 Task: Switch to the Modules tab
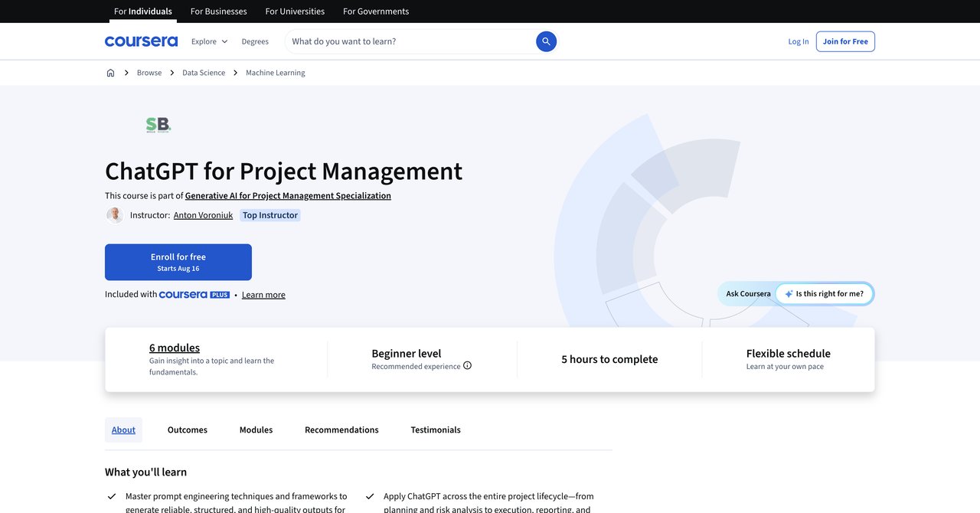click(256, 430)
